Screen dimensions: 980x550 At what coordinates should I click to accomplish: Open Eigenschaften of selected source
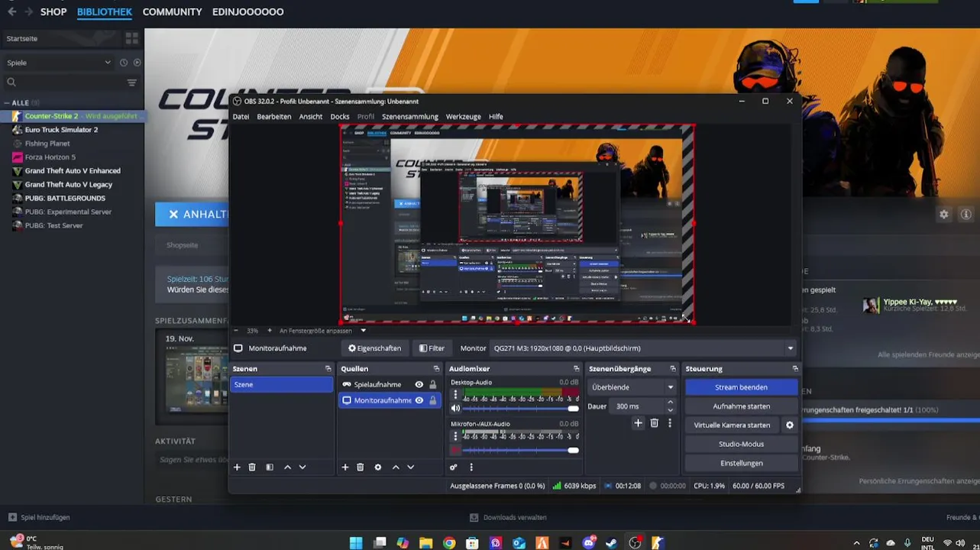coord(374,348)
